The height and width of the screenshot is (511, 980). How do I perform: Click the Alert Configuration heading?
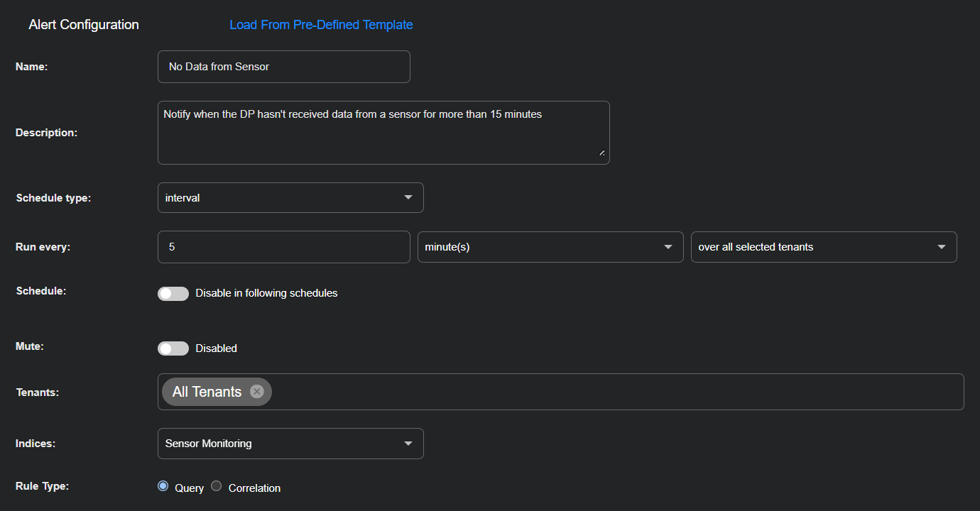[x=84, y=25]
